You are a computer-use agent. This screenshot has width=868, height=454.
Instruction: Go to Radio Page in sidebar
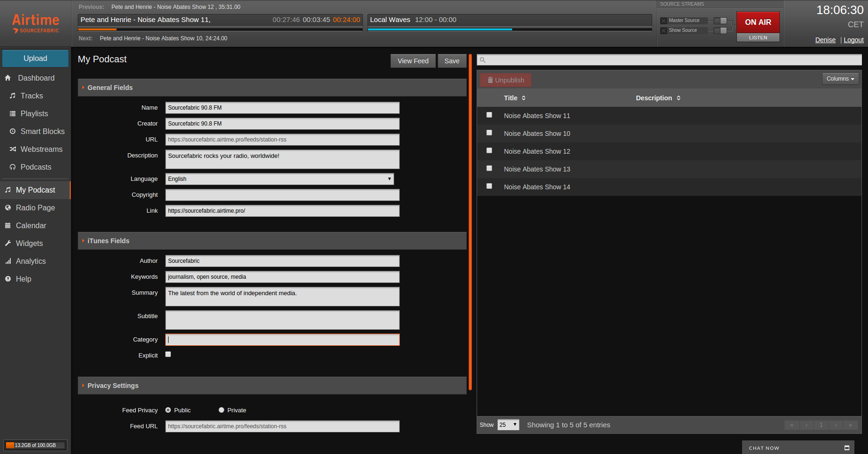click(35, 208)
